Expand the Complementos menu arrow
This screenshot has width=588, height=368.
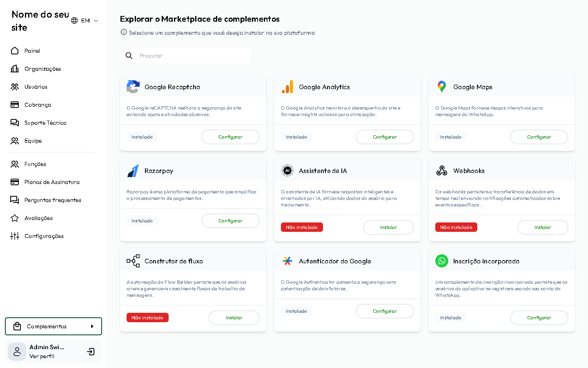[92, 326]
